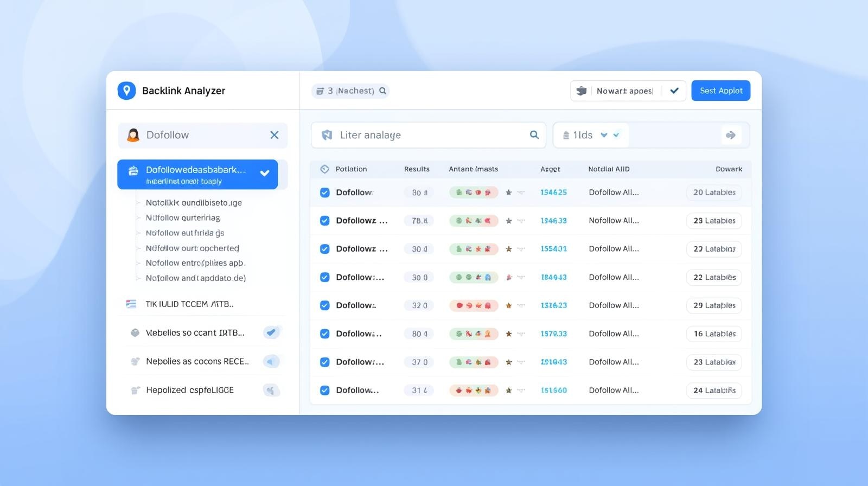The image size is (868, 486).
Task: Click the Liter analage search field
Action: click(429, 135)
